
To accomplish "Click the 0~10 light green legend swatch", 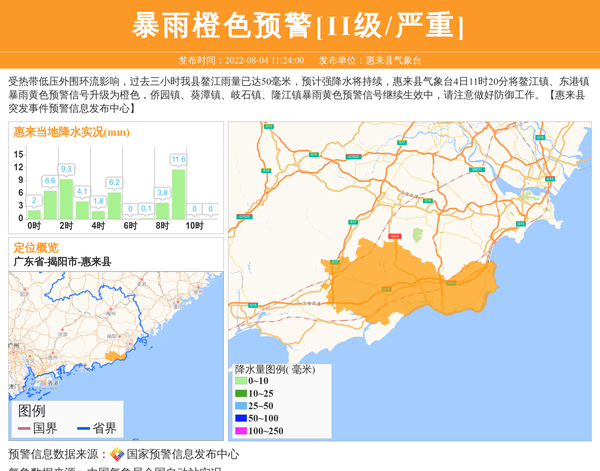I will 241,381.
